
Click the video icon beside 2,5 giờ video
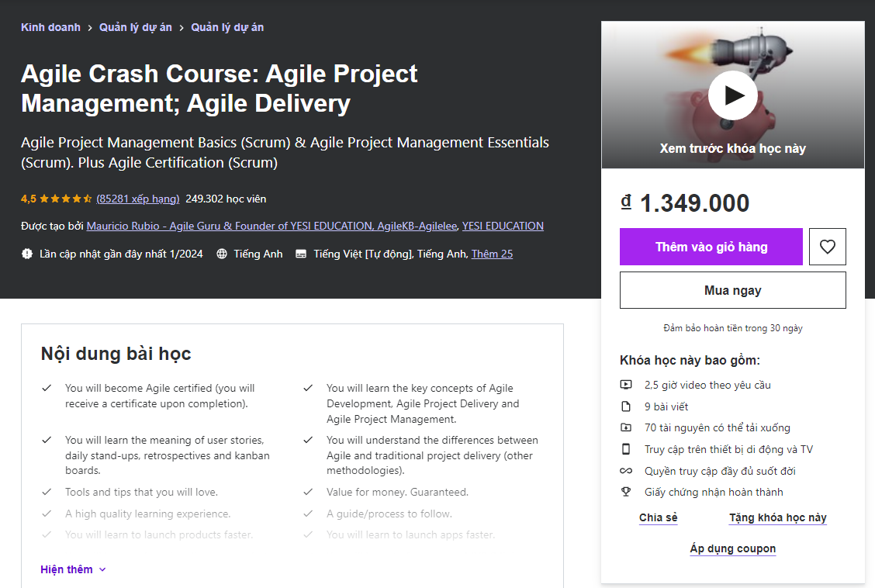pos(625,385)
